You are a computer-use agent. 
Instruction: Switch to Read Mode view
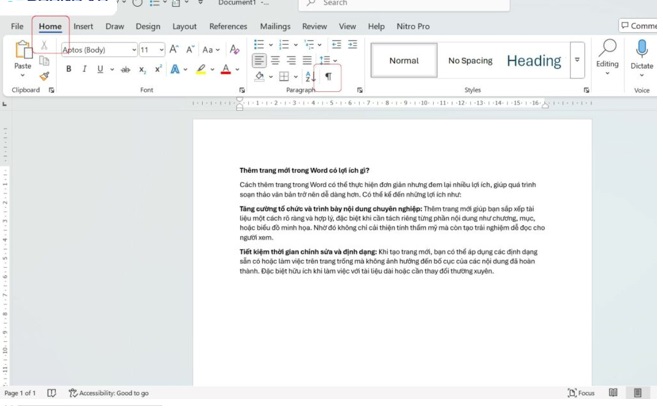coord(613,393)
